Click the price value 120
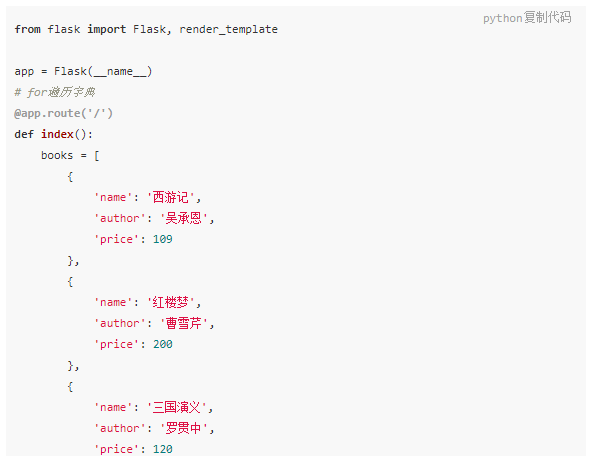 [x=163, y=449]
